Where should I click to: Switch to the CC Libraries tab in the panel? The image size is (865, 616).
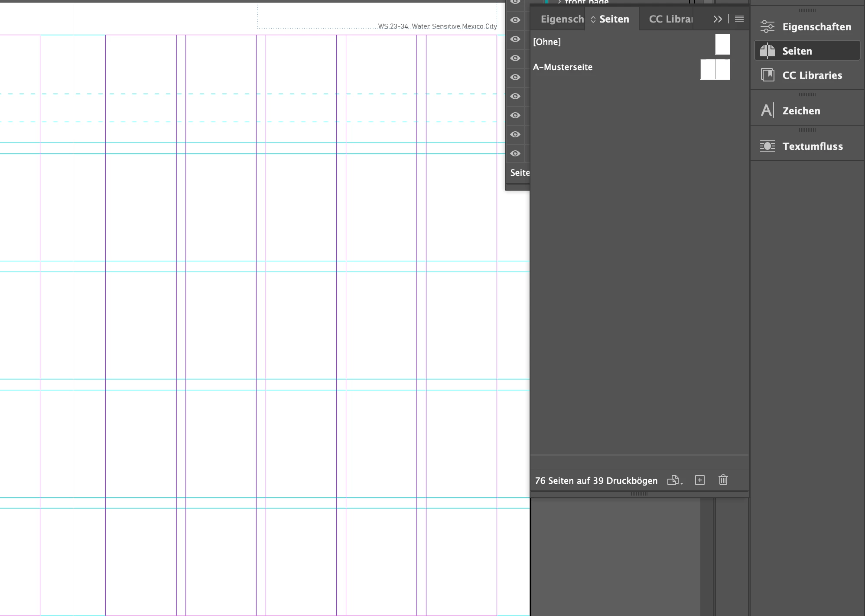[x=670, y=19]
